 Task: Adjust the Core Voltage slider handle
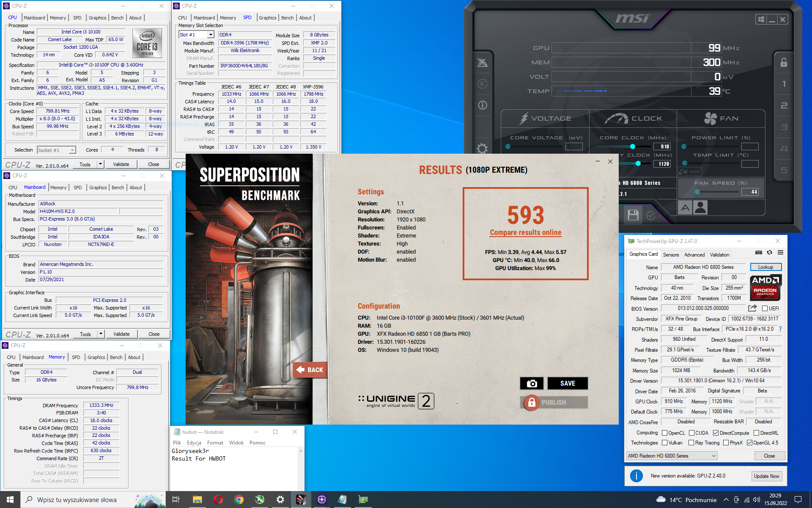point(508,146)
